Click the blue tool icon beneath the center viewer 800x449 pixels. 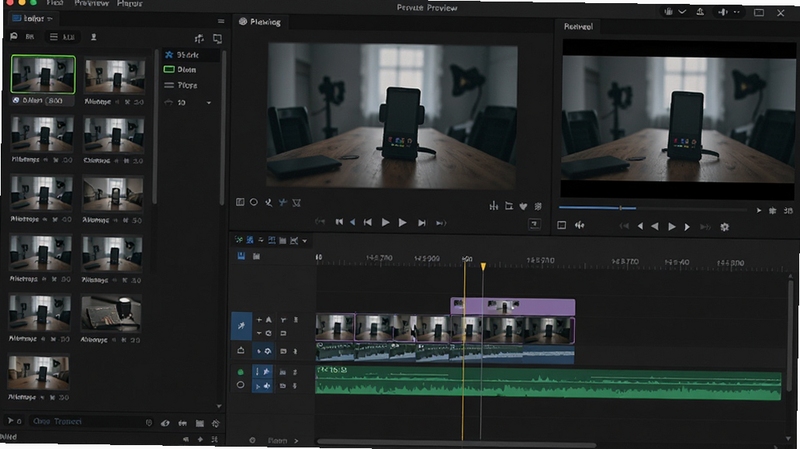click(283, 203)
